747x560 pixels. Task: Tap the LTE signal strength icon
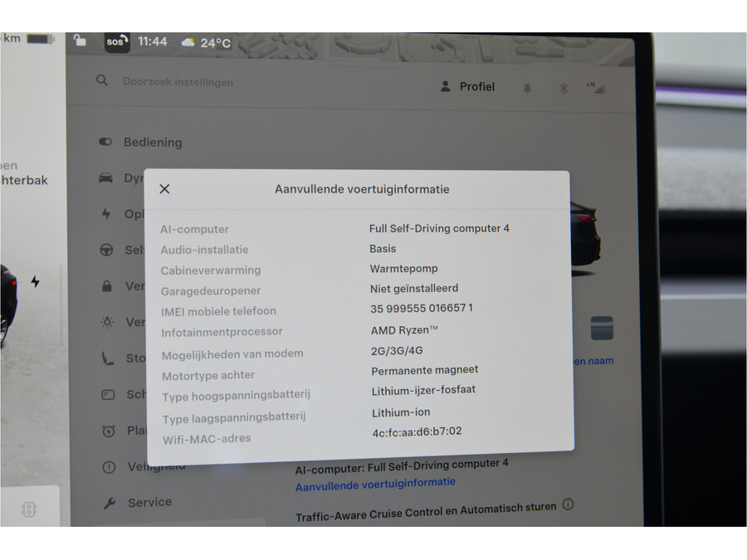(x=597, y=88)
